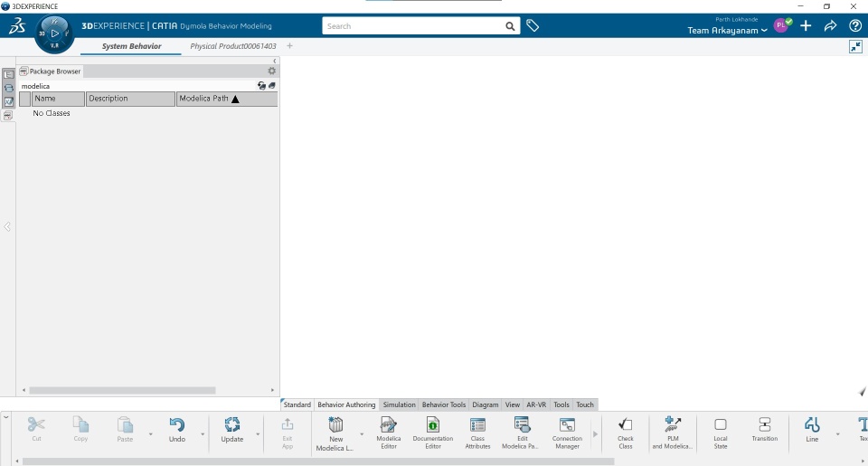
Task: Click the Share arrow icon
Action: click(830, 25)
